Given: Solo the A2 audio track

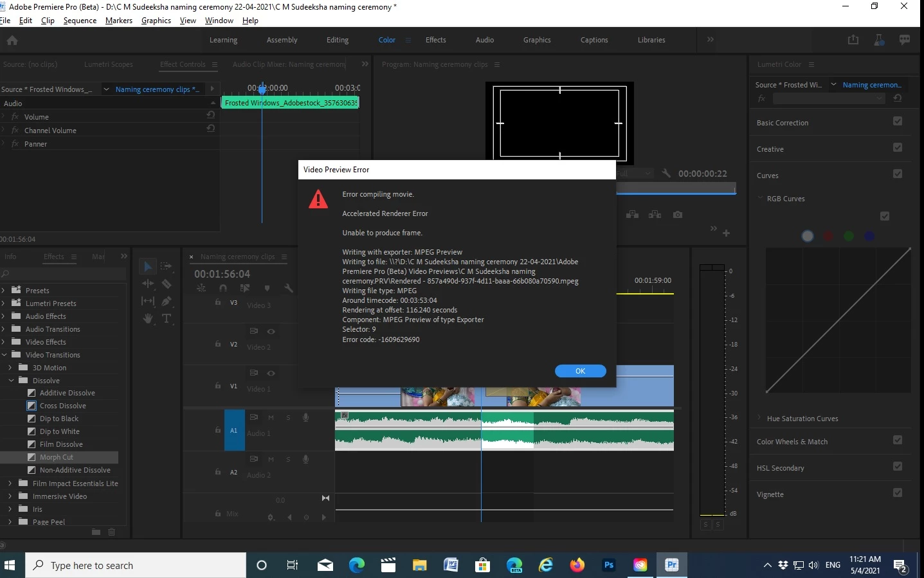Looking at the screenshot, I should coord(288,460).
